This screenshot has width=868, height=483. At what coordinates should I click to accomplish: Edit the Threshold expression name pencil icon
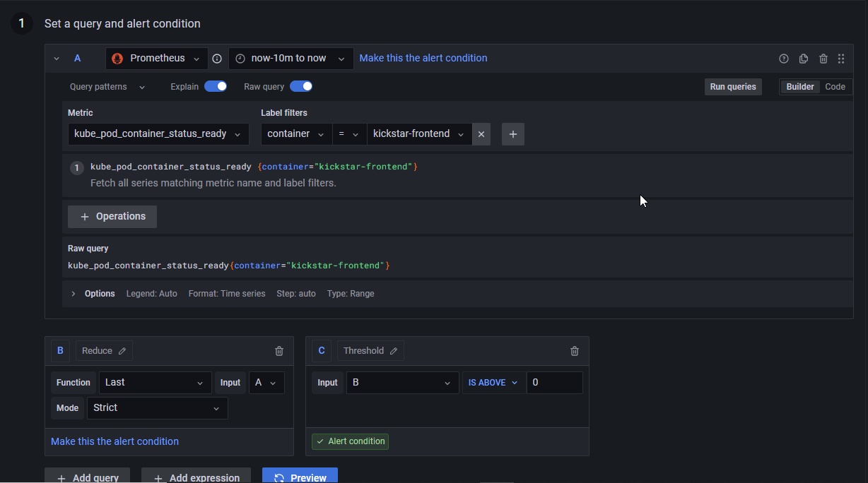point(394,351)
